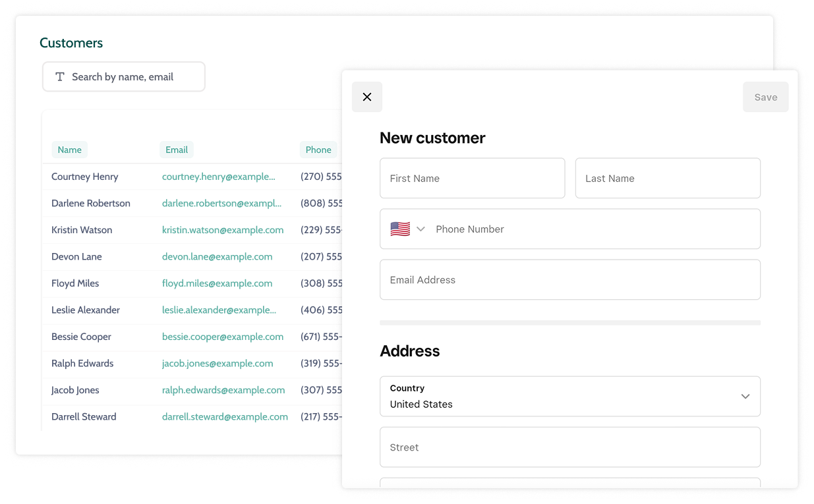This screenshot has width=814, height=504.
Task: Open courtney.henry@example email link
Action: (x=219, y=177)
